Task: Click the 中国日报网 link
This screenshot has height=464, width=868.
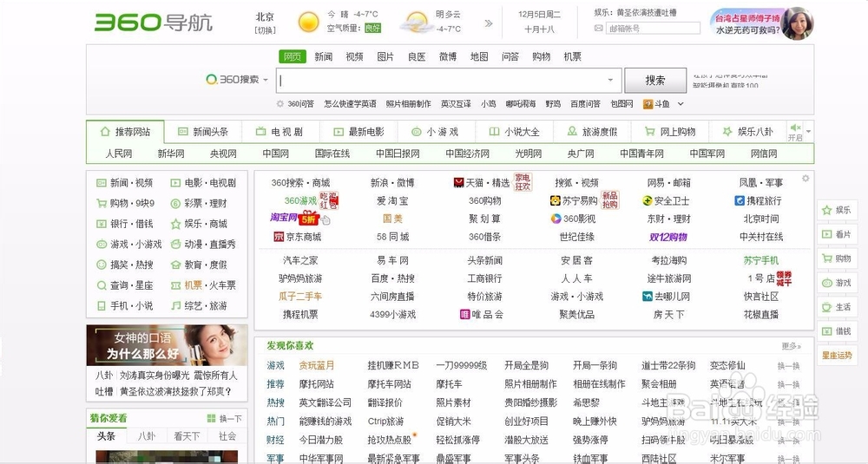Action: click(398, 154)
